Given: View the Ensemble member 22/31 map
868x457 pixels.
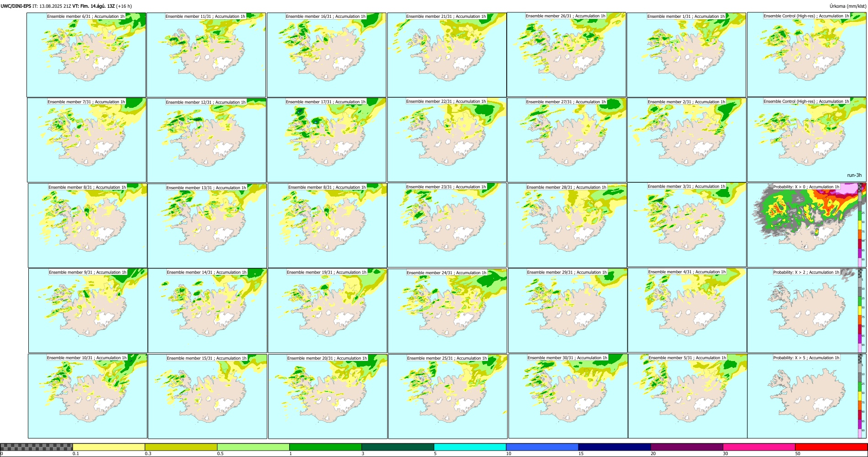Looking at the screenshot, I should 447,140.
